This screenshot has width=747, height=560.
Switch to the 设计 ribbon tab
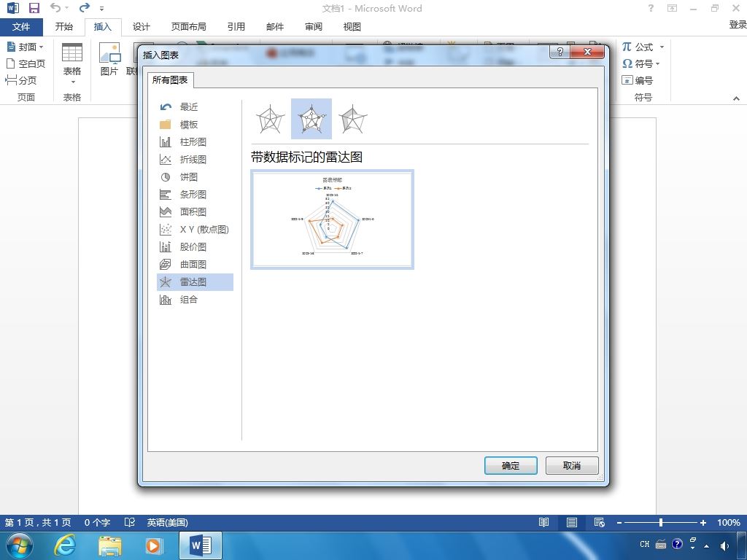[x=141, y=27]
